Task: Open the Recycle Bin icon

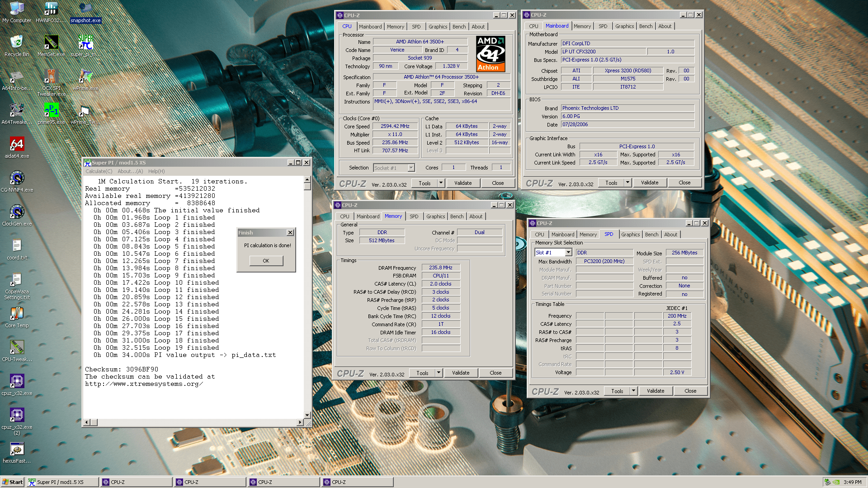Action: [x=17, y=46]
